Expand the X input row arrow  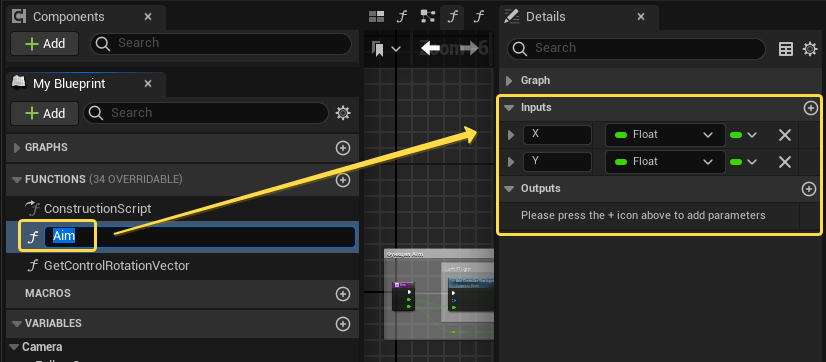pos(510,135)
